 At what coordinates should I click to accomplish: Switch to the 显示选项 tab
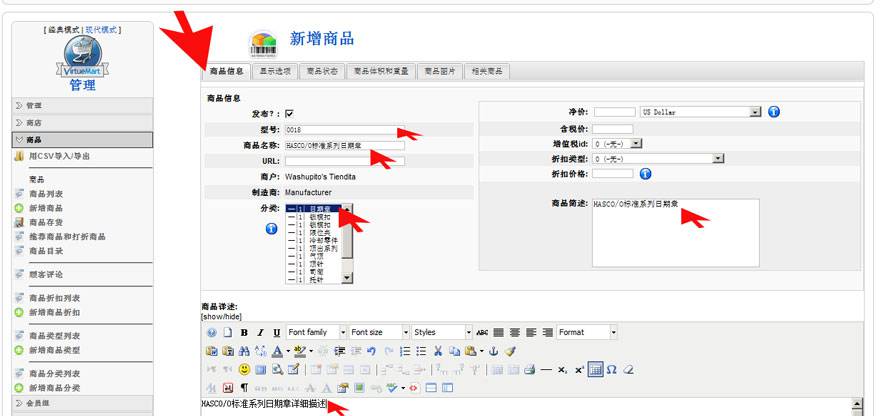[275, 71]
